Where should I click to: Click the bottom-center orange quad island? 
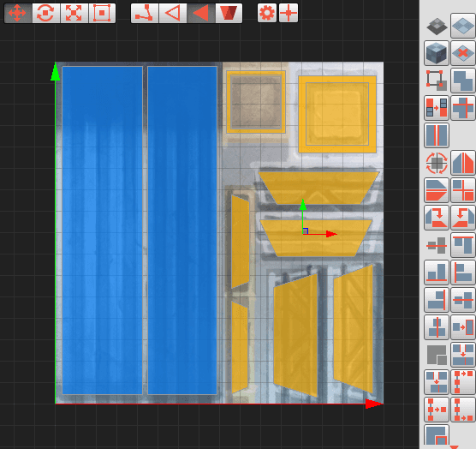click(x=295, y=335)
